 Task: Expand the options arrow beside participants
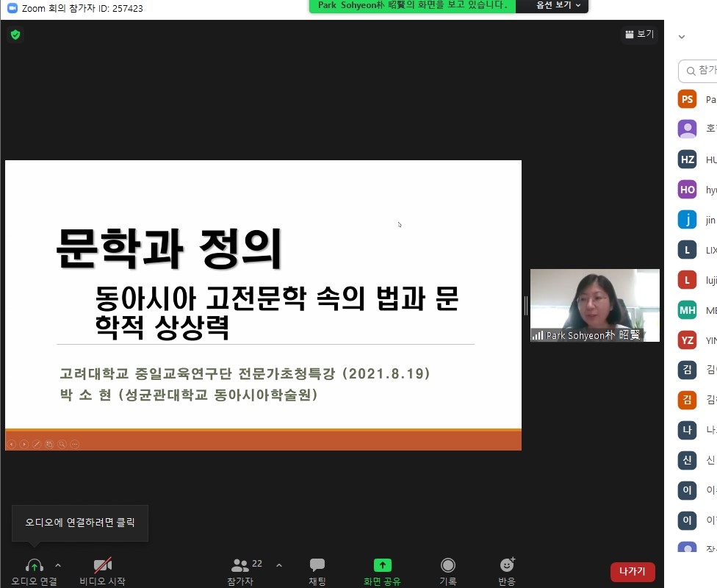(278, 565)
